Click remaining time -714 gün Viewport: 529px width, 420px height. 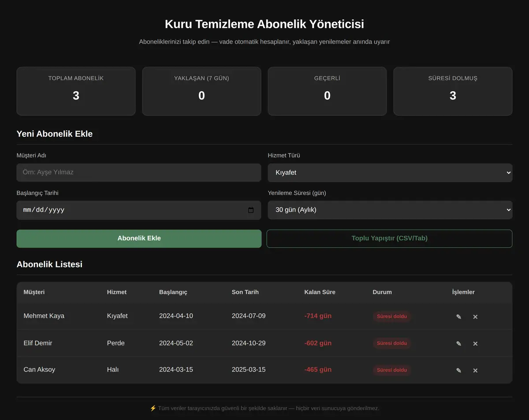coord(318,316)
